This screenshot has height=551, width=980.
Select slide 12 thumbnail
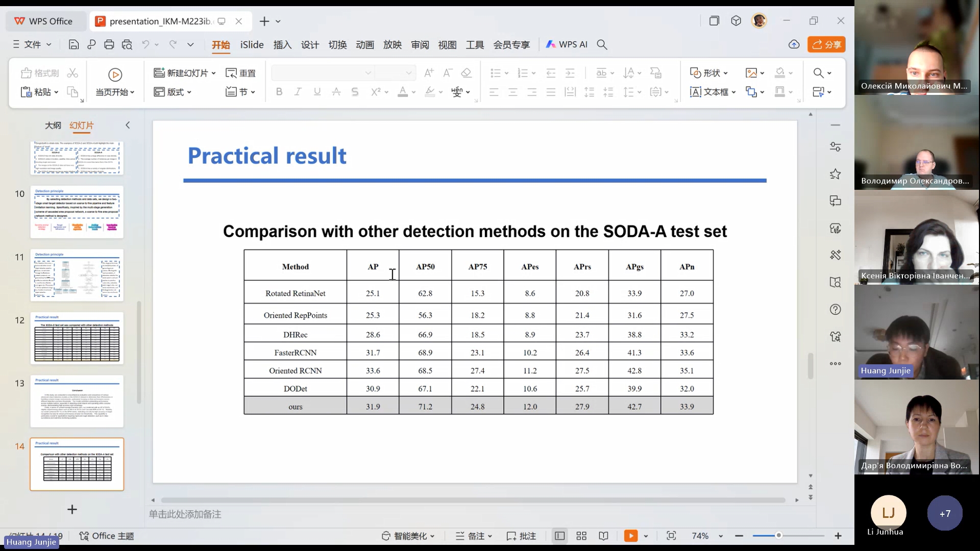(x=77, y=338)
